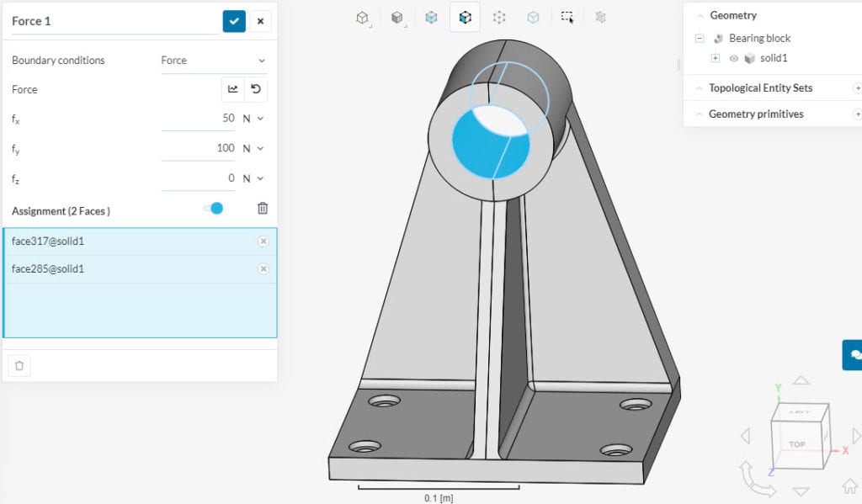Collapse the Topological Entity Sets section
Image resolution: width=862 pixels, height=504 pixels.
point(699,88)
